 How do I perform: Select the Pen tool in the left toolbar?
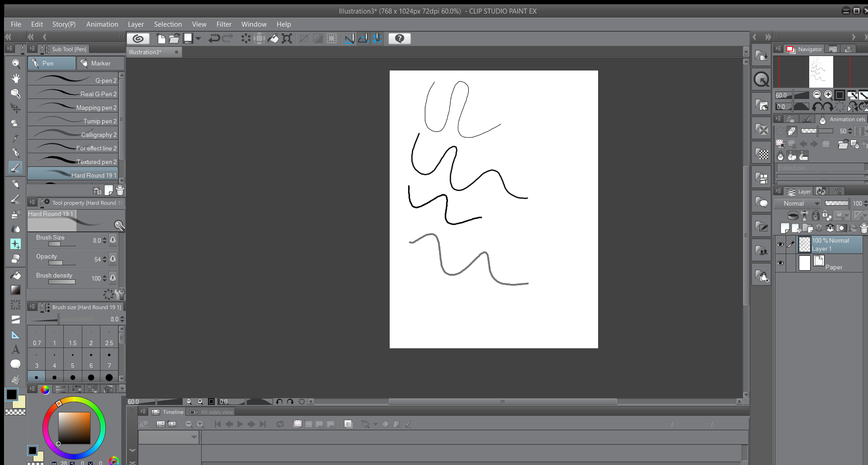pyautogui.click(x=16, y=168)
